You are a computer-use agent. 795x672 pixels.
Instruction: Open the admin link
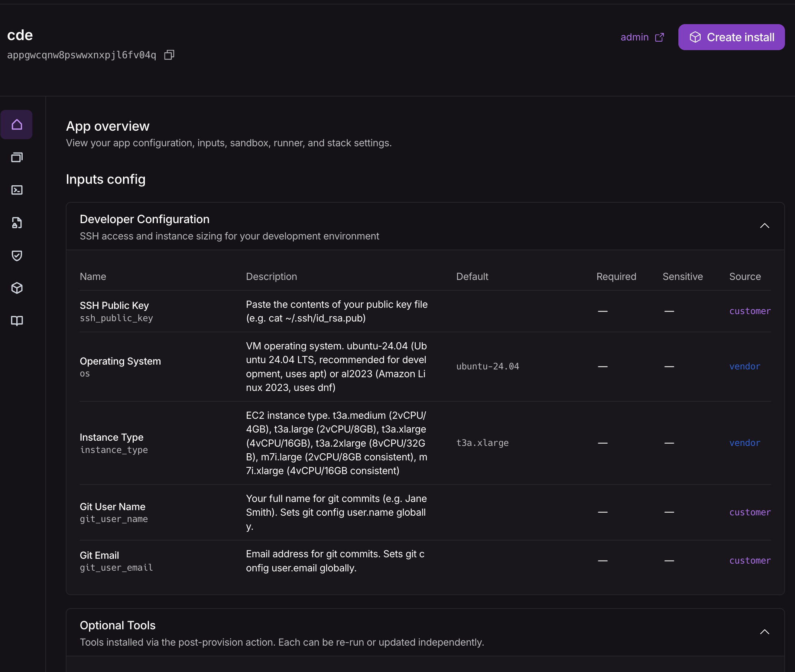click(635, 37)
